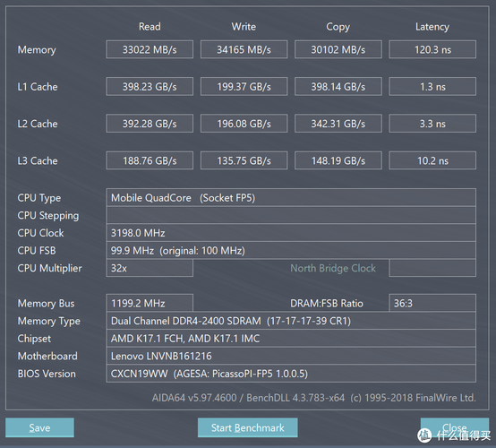The width and height of the screenshot is (496, 448).
Task: Click the Memory row label
Action: [37, 49]
